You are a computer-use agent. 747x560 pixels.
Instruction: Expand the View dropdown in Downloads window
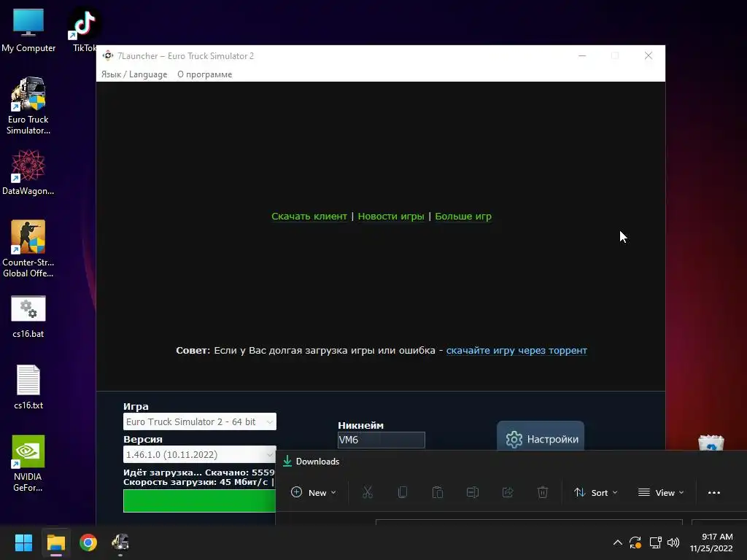point(661,492)
